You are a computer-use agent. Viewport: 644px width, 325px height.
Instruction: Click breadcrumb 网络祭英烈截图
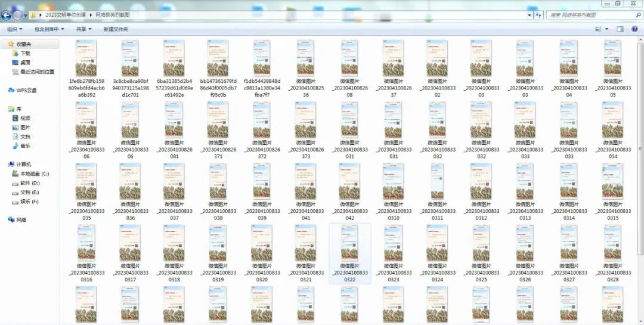coord(113,15)
